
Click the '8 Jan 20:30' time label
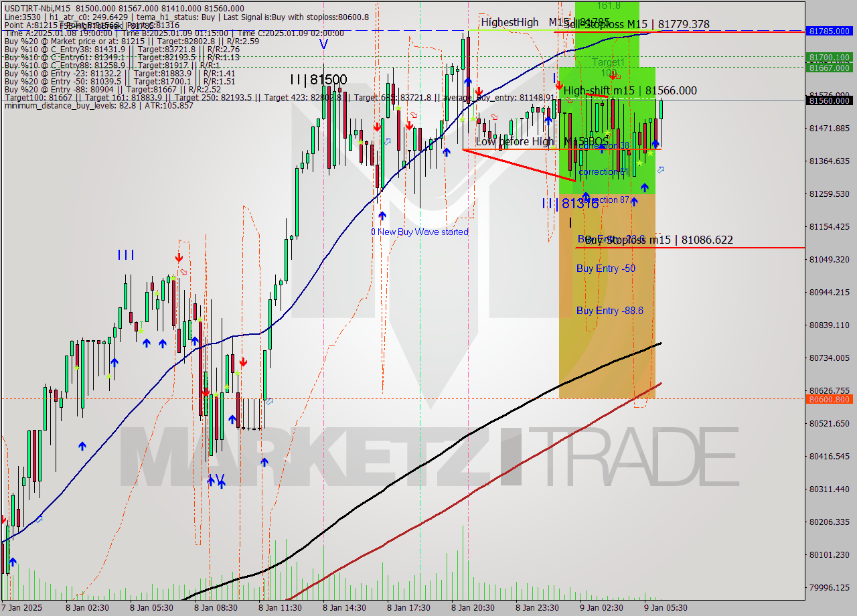pyautogui.click(x=473, y=608)
